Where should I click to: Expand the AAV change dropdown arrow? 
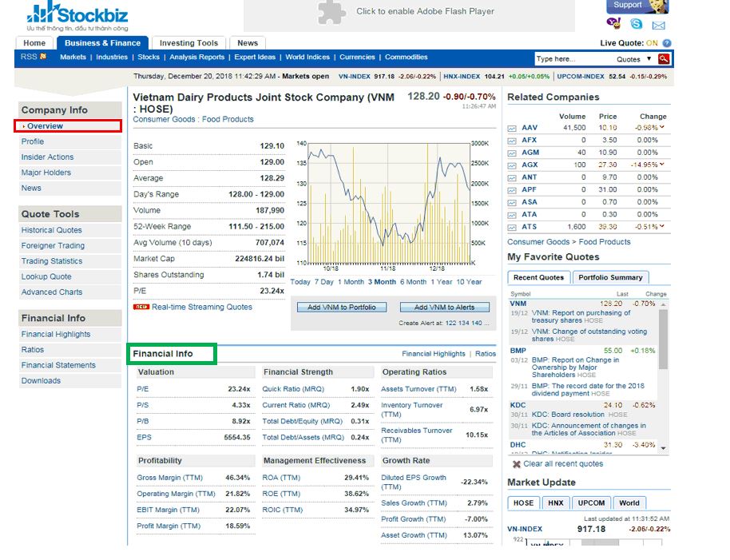663,128
